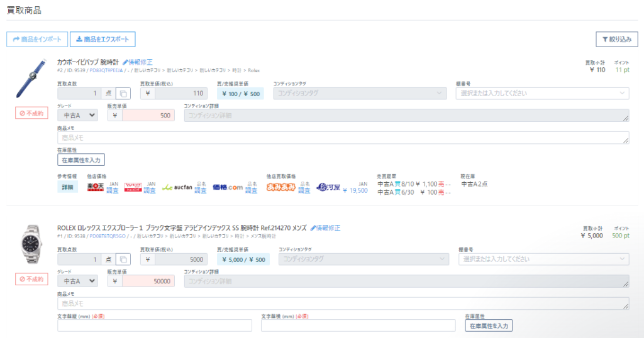
Task: Open 棚番号 selector for カウボーイビバップ item
Action: point(542,94)
